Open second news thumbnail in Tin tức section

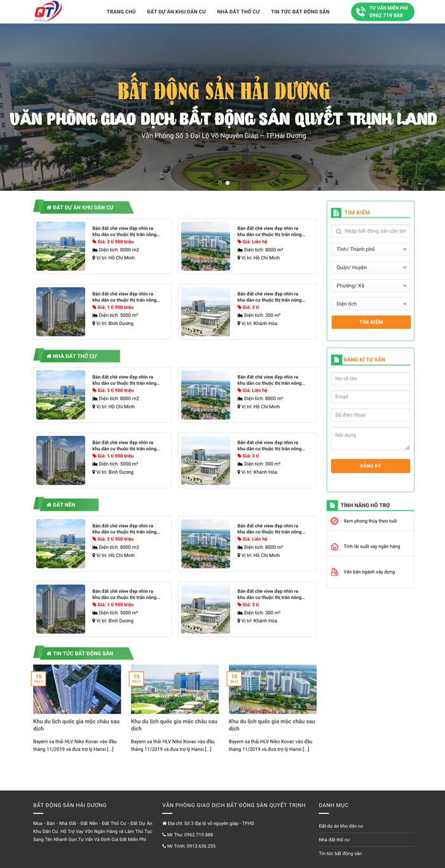coord(175,689)
